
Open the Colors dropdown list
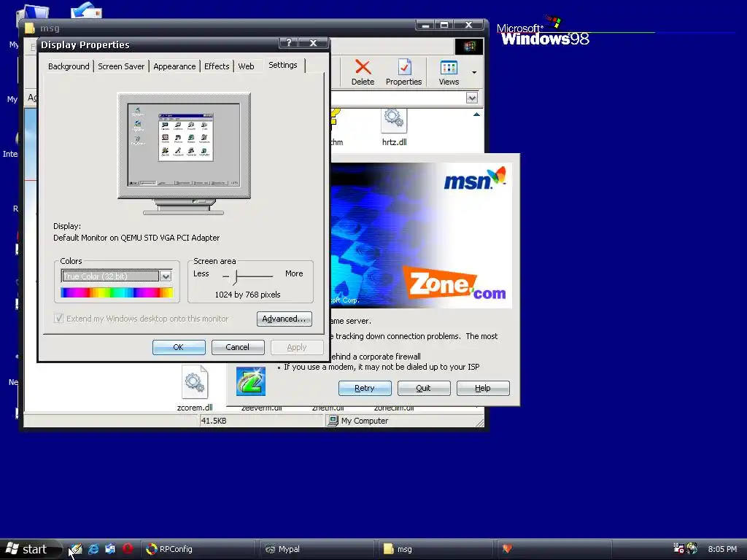pyautogui.click(x=166, y=276)
